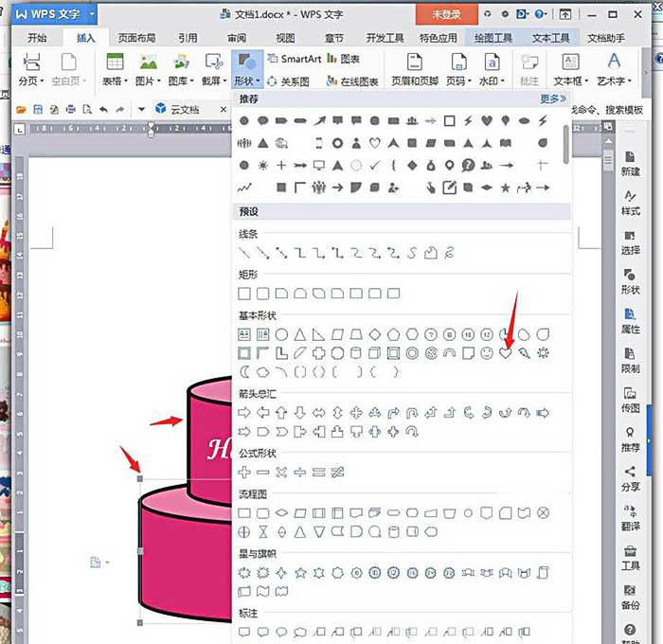
Task: Click the 页眉和页脚 button
Action: coord(412,69)
